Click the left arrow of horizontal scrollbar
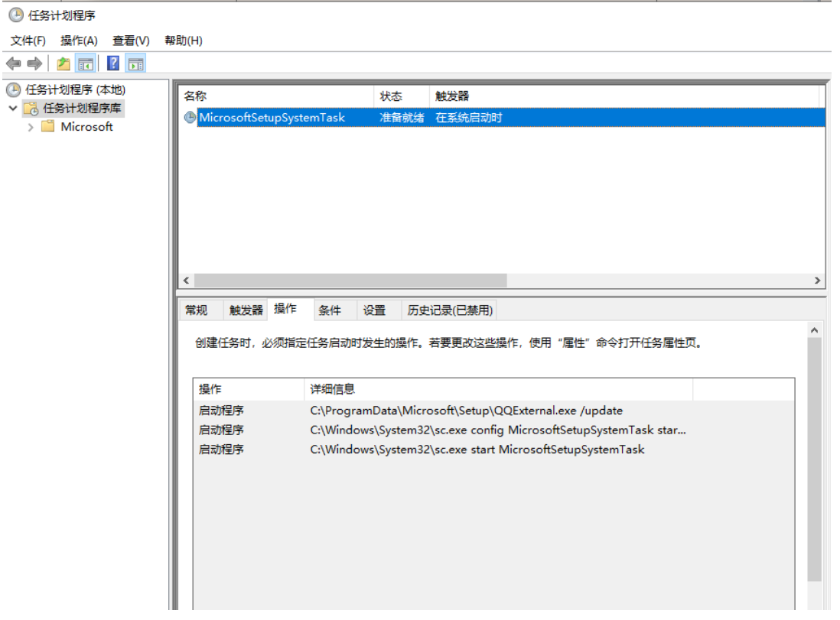The image size is (840, 620). pyautogui.click(x=186, y=281)
